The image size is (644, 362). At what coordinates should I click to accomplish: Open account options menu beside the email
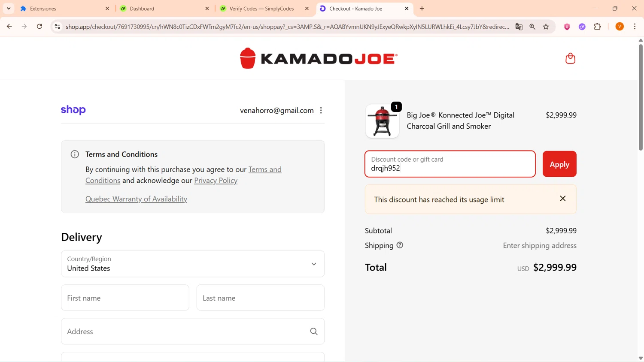321,111
